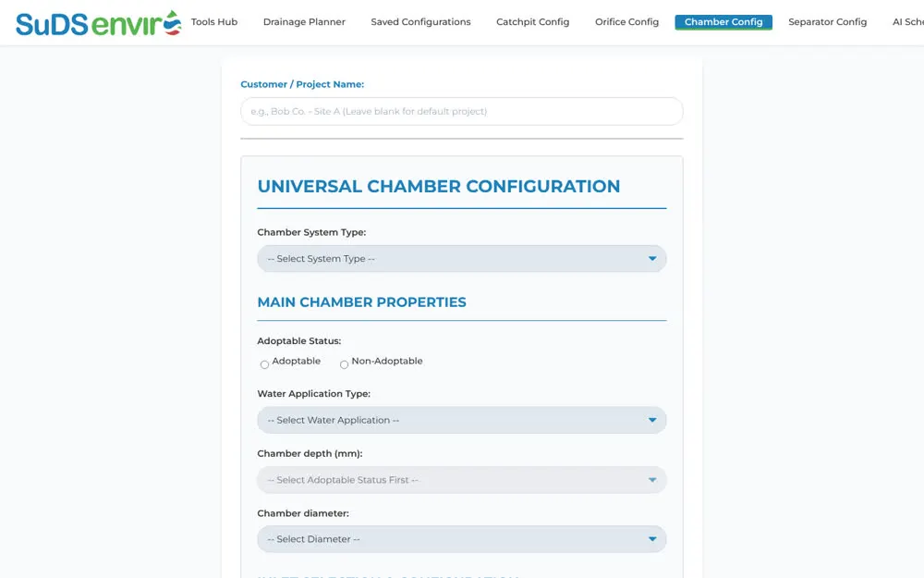Go to Drainage Planner
This screenshot has width=924, height=578.
tap(304, 22)
